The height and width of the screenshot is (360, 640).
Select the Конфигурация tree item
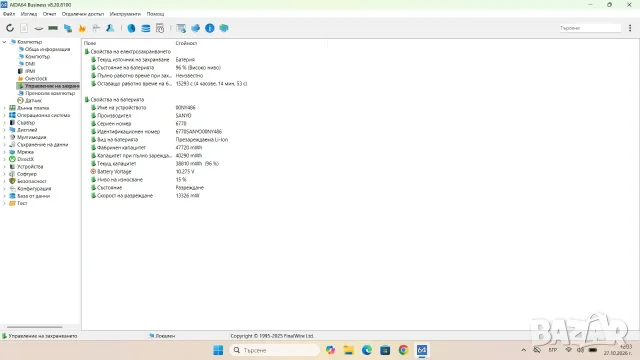pos(34,189)
